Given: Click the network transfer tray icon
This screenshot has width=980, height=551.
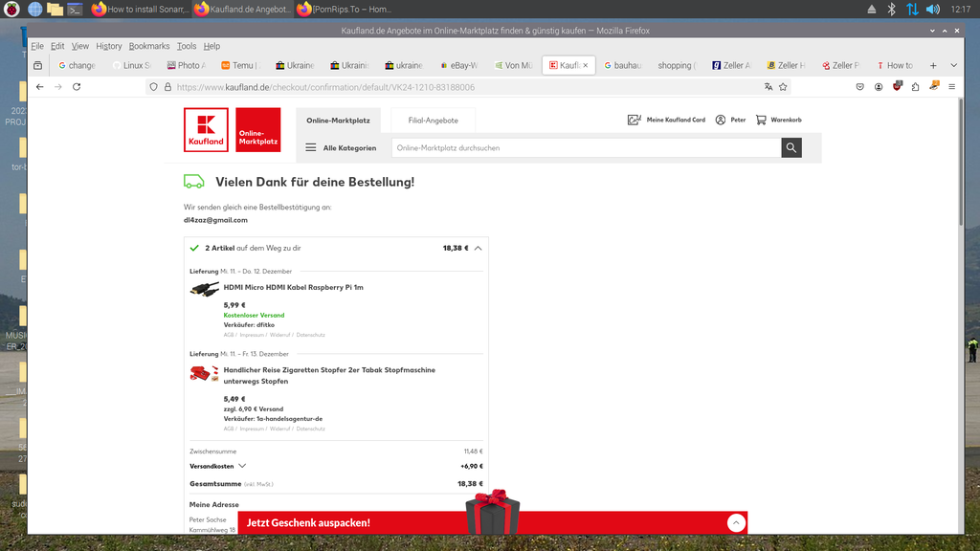Looking at the screenshot, I should coord(912,9).
